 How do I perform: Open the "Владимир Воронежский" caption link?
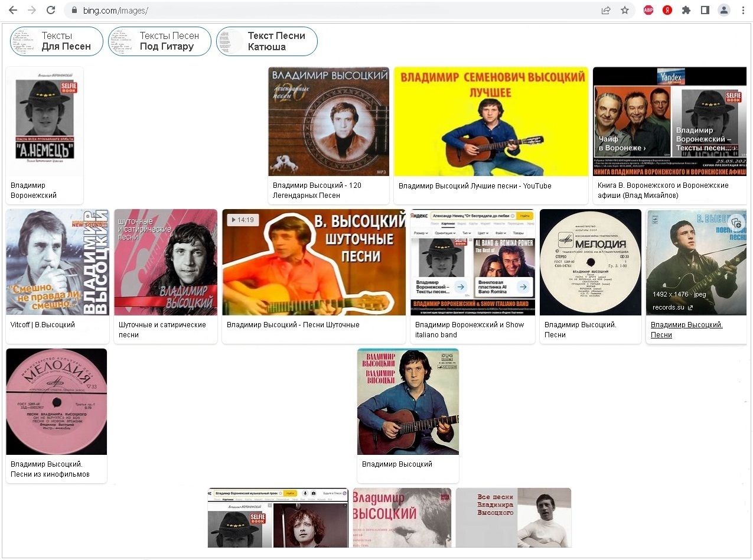34,190
